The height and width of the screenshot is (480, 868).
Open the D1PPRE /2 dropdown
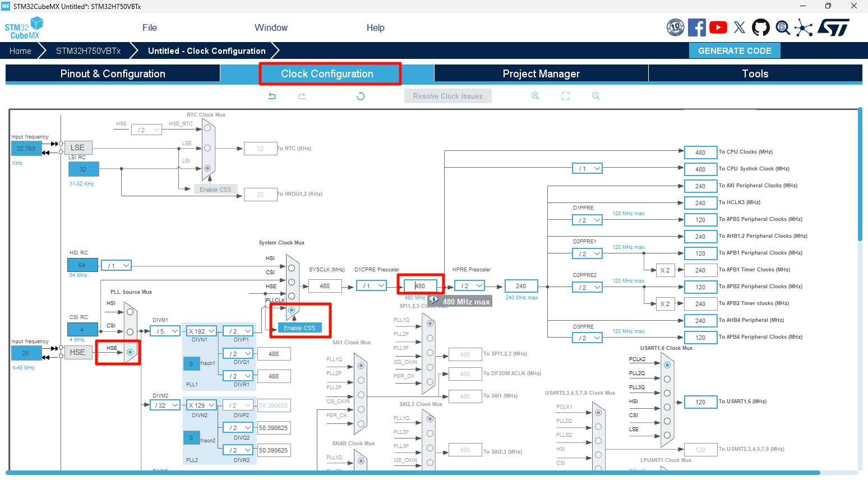pos(588,220)
